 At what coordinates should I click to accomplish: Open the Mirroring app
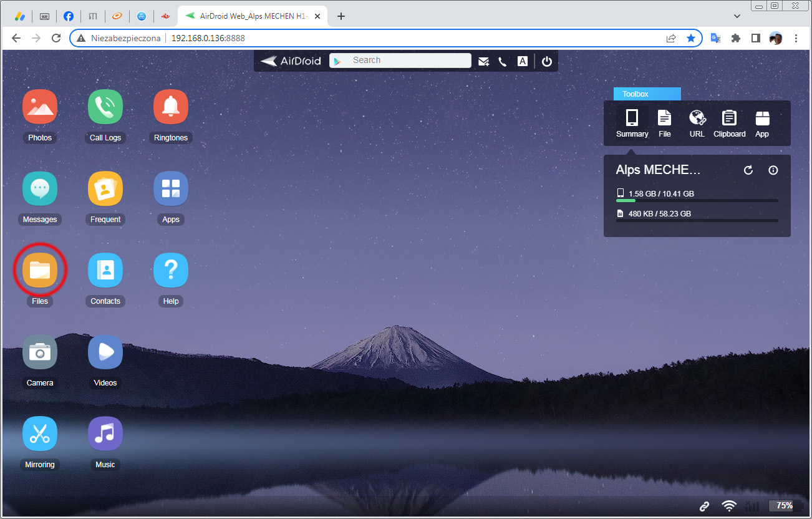point(40,434)
